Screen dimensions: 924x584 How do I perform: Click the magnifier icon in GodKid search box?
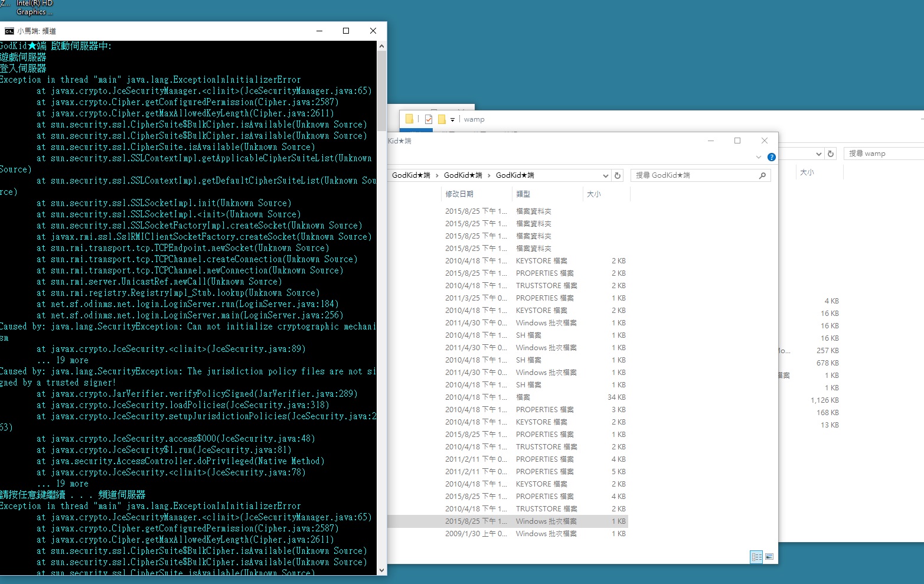click(x=762, y=175)
